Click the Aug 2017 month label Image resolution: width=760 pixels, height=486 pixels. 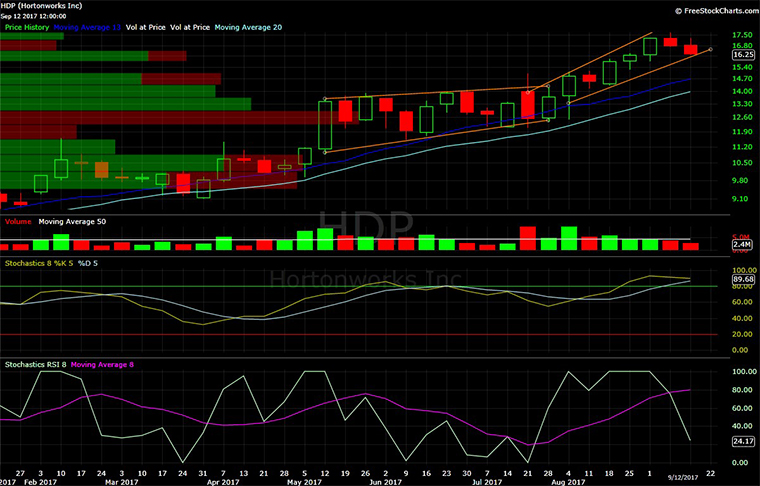(x=568, y=482)
